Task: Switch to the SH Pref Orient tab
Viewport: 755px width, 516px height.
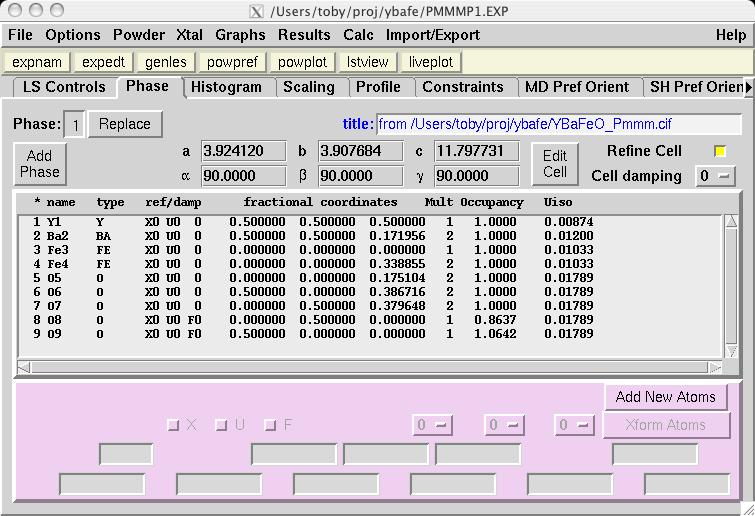Action: (694, 87)
